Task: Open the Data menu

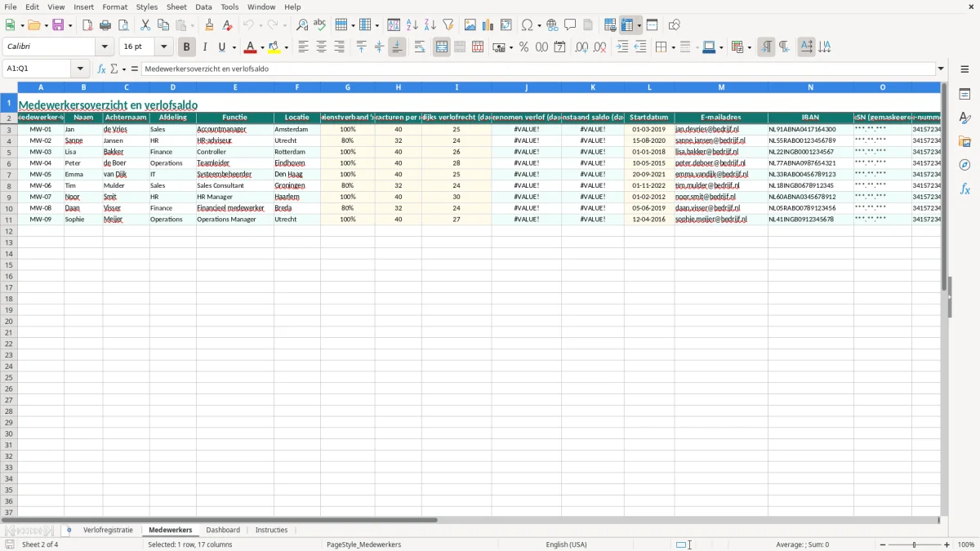Action: [203, 7]
